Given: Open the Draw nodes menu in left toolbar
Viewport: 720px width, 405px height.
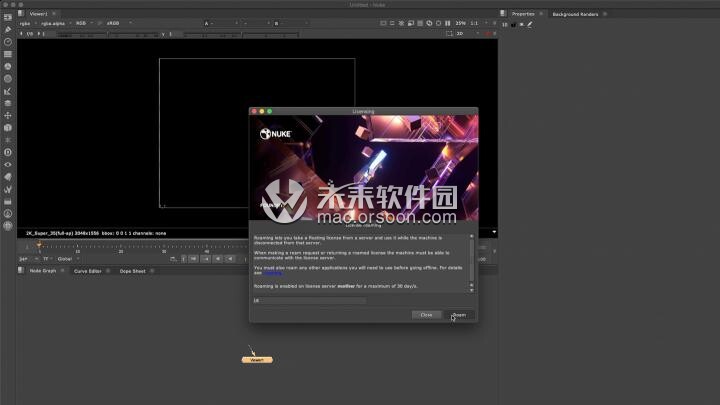Looking at the screenshot, I should (x=8, y=29).
